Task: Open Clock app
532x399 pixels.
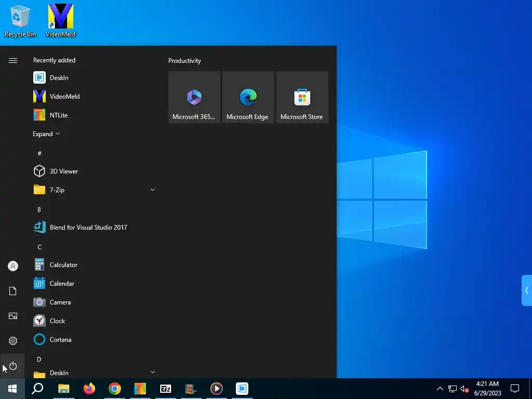Action: click(95, 321)
